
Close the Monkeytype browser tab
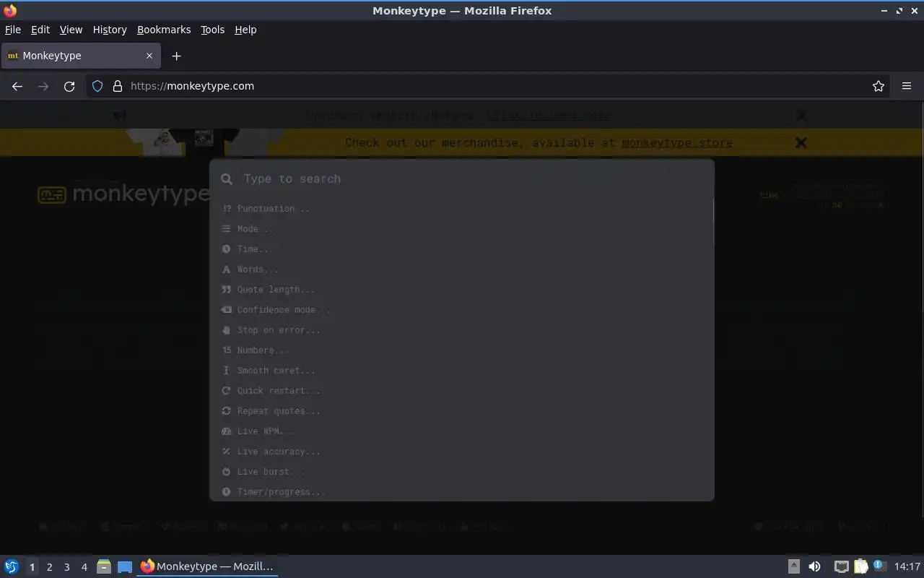(149, 56)
